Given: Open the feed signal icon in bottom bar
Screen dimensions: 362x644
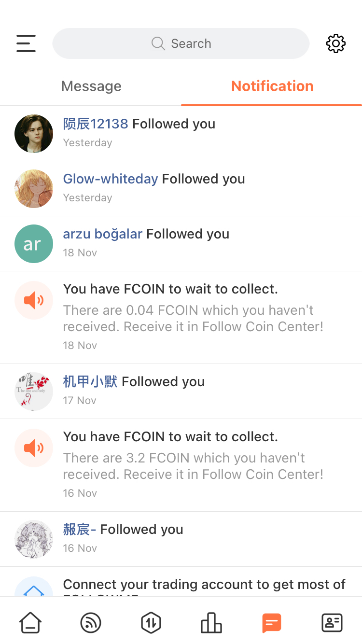Looking at the screenshot, I should pos(91,623).
